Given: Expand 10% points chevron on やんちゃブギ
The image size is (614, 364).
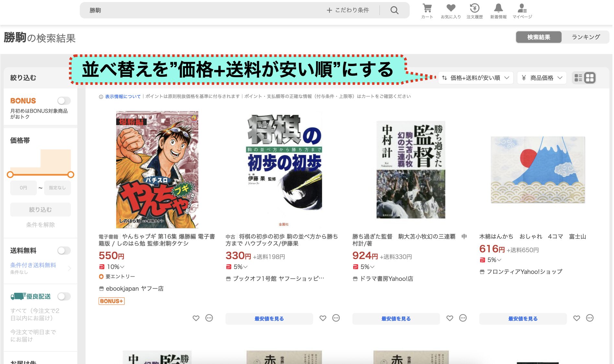Looking at the screenshot, I should click(122, 267).
